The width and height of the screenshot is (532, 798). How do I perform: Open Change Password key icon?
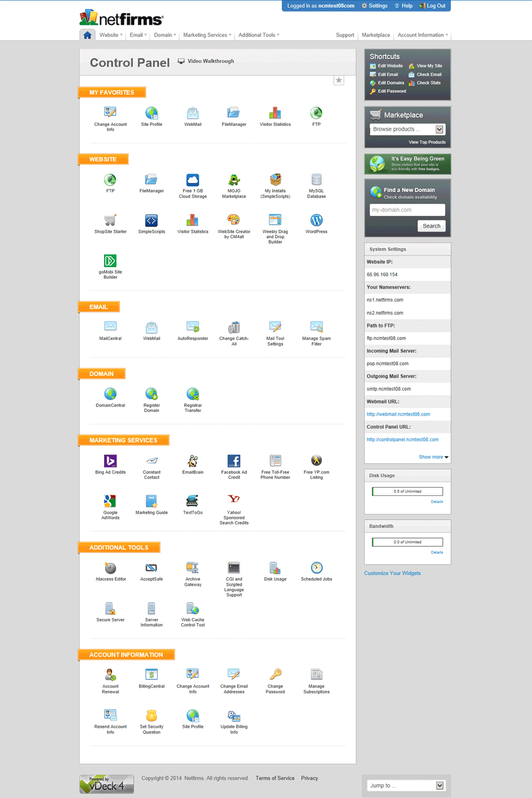click(x=275, y=674)
